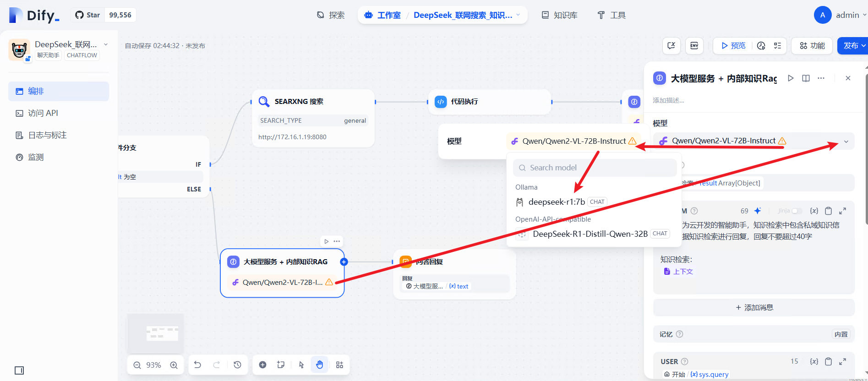Choose DeepSeek-R1-Distill-Qwen-32B model
The image size is (868, 381).
tap(594, 234)
